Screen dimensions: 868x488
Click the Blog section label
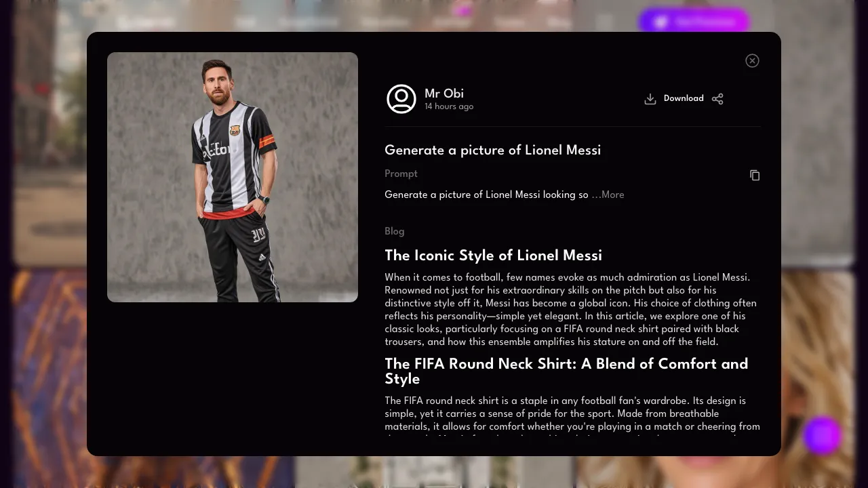395,231
